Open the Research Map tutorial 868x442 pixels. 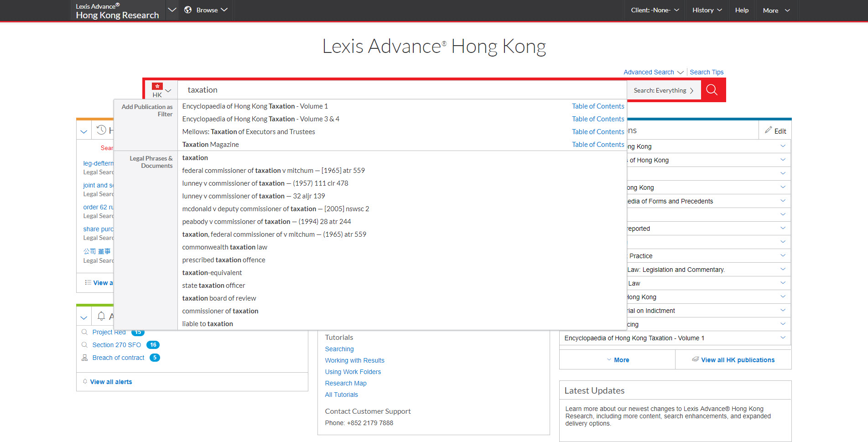coord(346,383)
